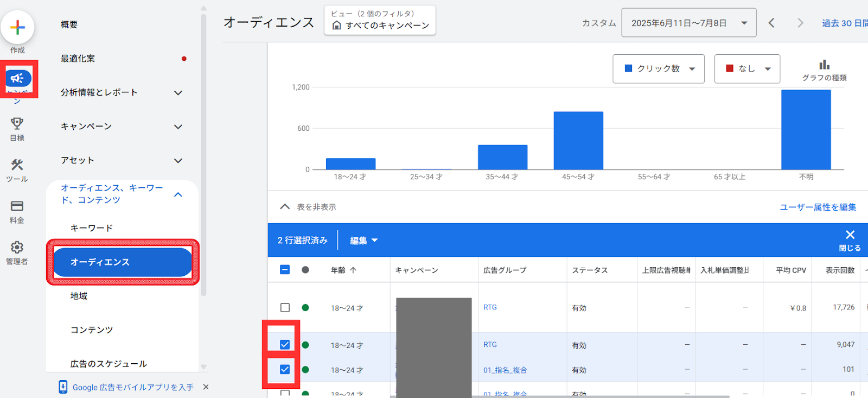Click the 表示回数 column header
The image size is (868, 398).
click(840, 270)
